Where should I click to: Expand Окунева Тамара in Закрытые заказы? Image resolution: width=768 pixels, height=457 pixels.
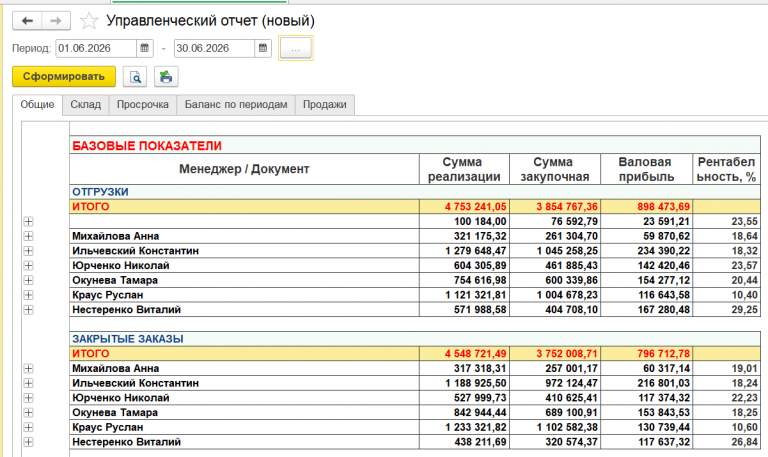[28, 412]
